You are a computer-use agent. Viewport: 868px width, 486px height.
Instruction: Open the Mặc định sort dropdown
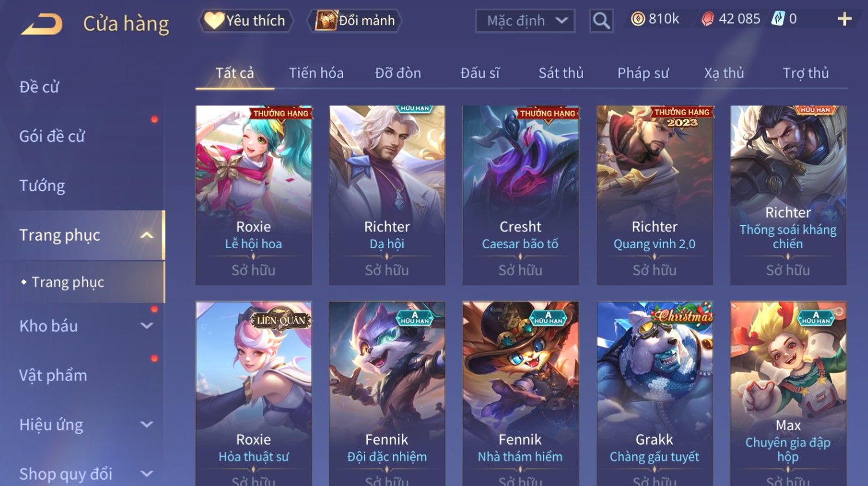coord(525,21)
